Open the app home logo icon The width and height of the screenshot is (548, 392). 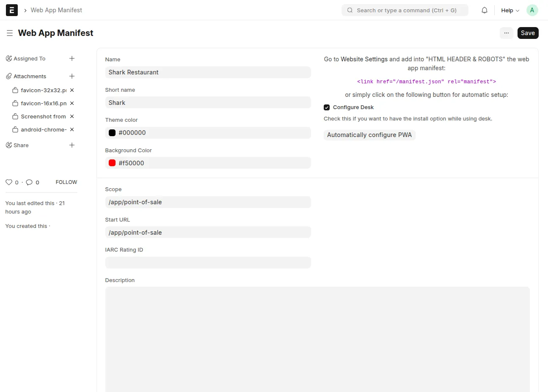point(12,10)
